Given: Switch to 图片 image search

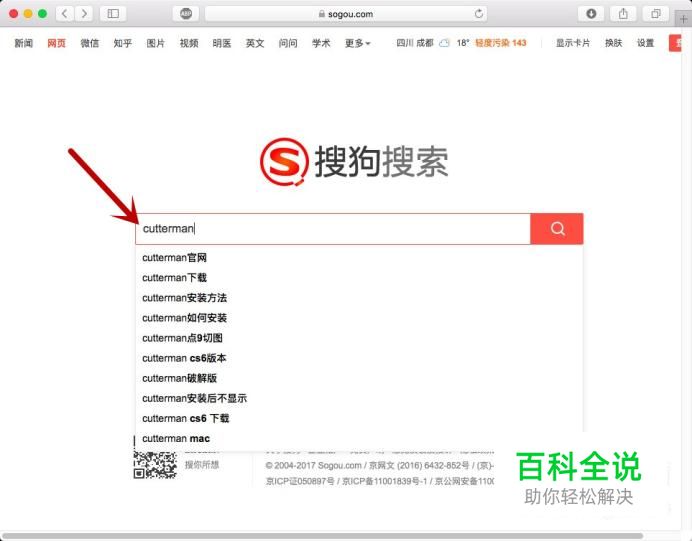Looking at the screenshot, I should coord(156,43).
